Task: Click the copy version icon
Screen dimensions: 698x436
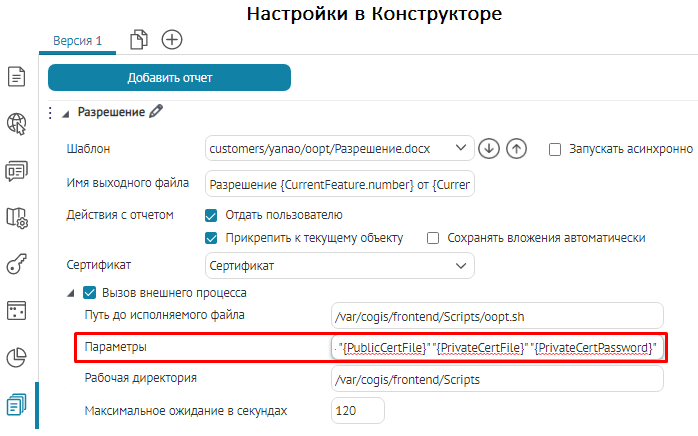Action: tap(140, 39)
